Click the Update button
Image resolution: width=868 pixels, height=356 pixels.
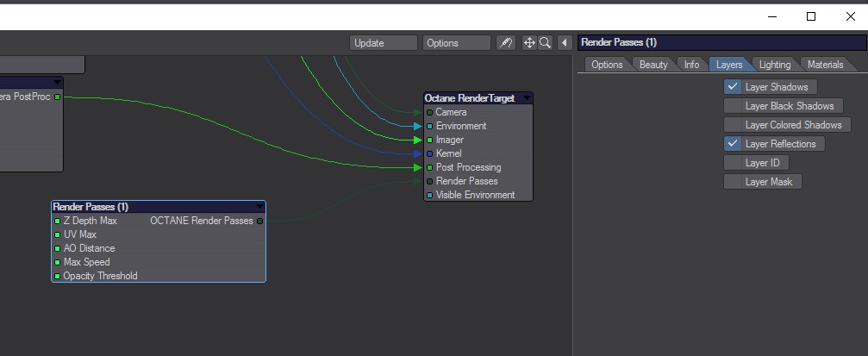click(x=383, y=42)
